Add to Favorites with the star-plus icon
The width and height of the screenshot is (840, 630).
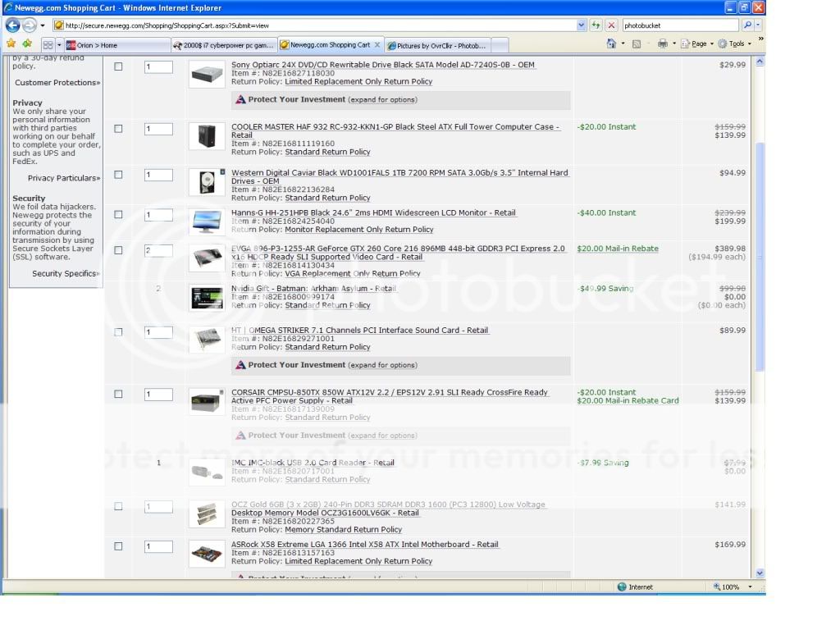point(27,44)
